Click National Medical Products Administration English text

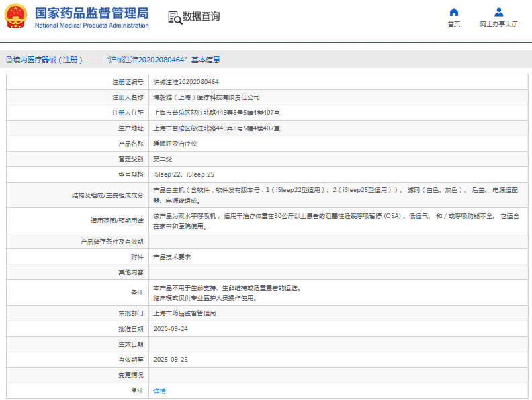click(91, 26)
